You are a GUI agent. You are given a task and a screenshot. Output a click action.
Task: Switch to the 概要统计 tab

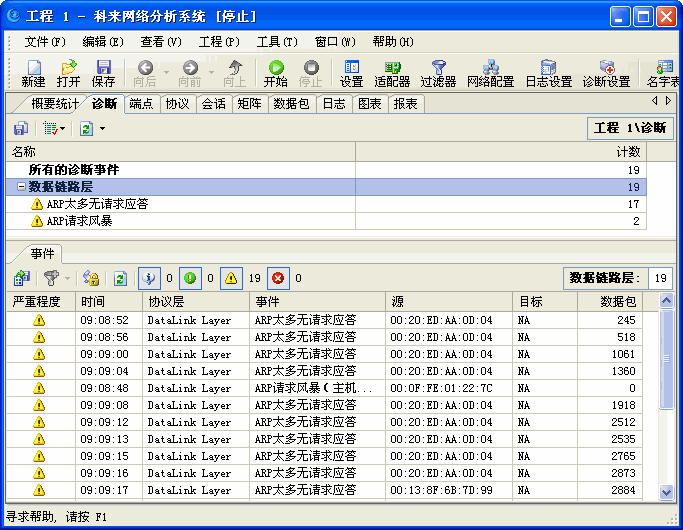(x=54, y=104)
